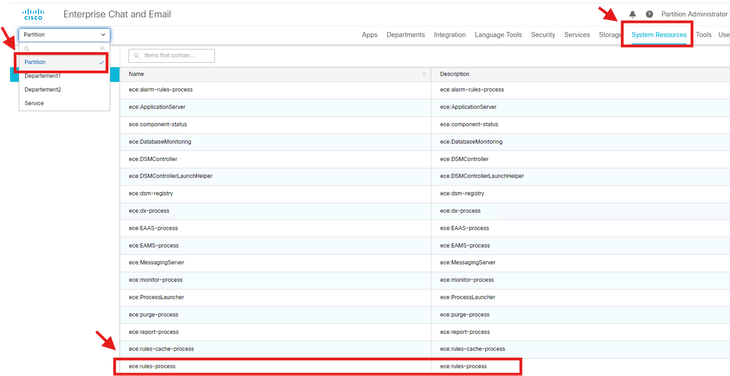The image size is (730, 376).
Task: Open the Integration tab
Action: tap(450, 35)
